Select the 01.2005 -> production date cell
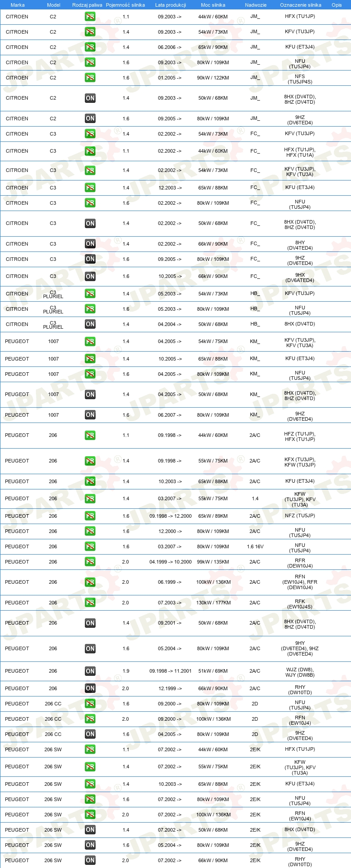Screen dimensions: 351x868 pyautogui.click(x=170, y=78)
